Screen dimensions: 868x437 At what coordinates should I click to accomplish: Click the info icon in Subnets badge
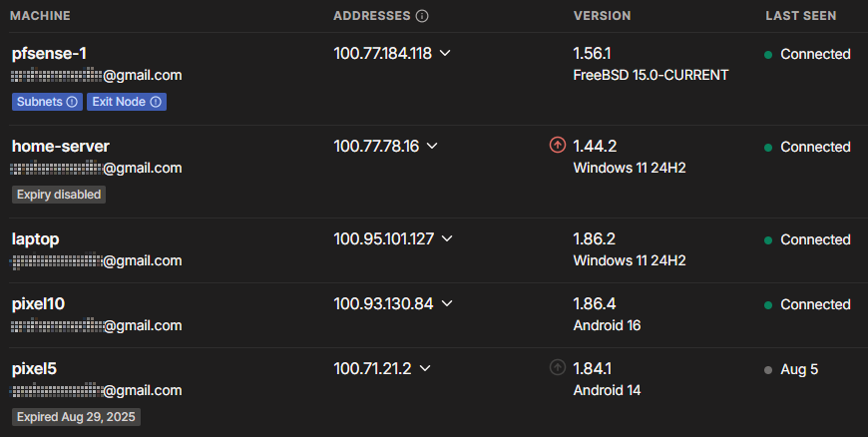pos(72,102)
